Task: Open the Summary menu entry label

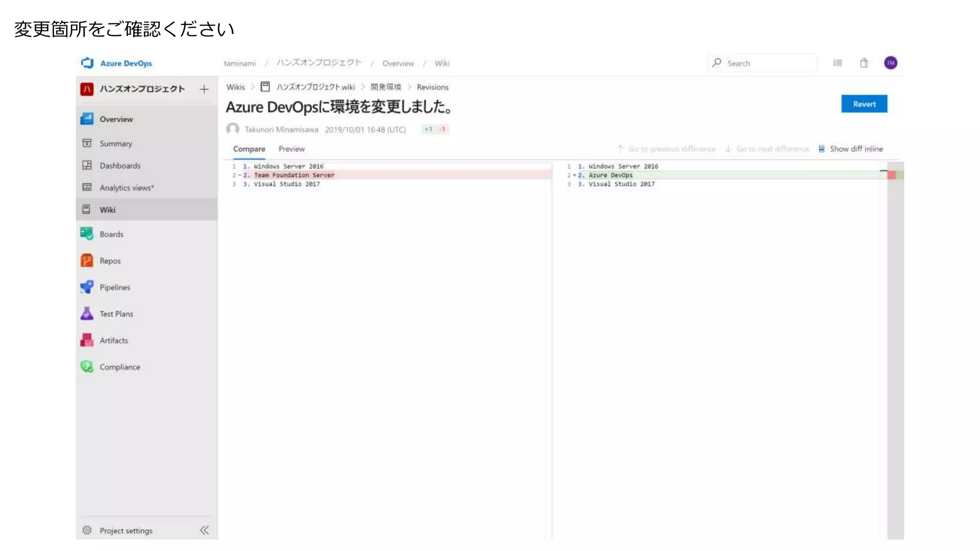Action: click(x=116, y=143)
